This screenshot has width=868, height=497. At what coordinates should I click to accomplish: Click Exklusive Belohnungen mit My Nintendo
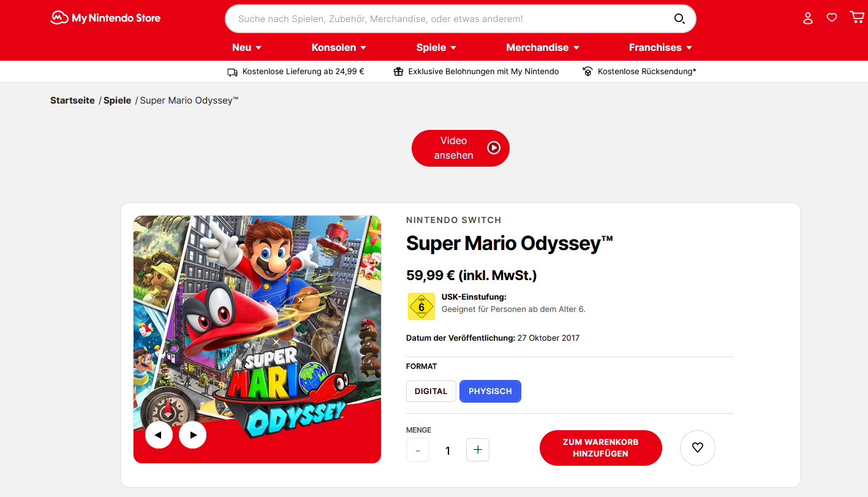tap(484, 72)
